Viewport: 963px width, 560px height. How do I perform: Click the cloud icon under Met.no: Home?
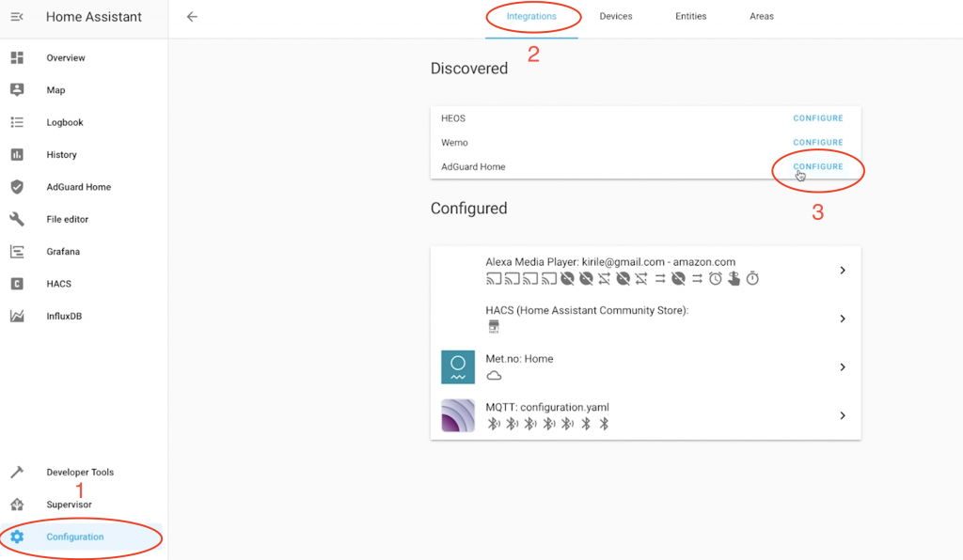click(494, 376)
